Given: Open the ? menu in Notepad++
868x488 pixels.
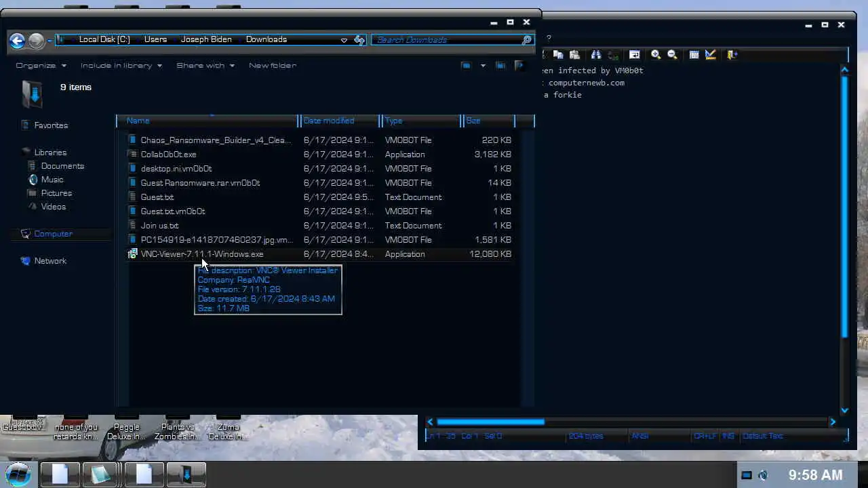Looking at the screenshot, I should coord(549,38).
